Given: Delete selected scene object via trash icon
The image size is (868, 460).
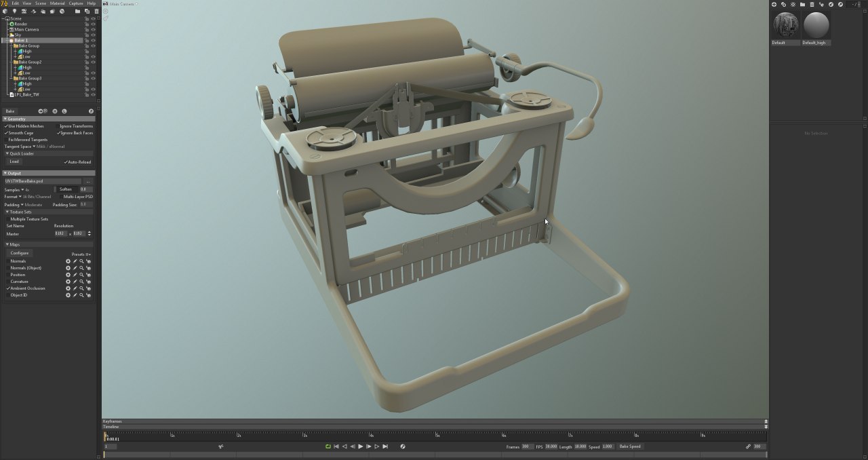Looking at the screenshot, I should tap(96, 11).
